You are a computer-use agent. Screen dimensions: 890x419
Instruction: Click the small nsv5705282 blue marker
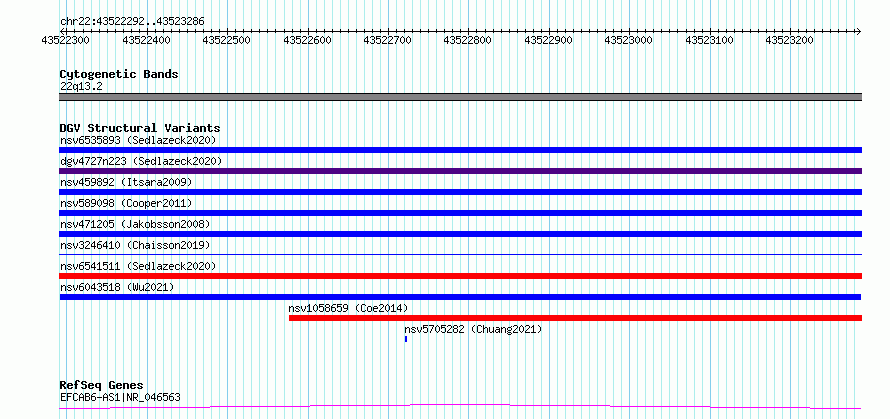(x=406, y=339)
